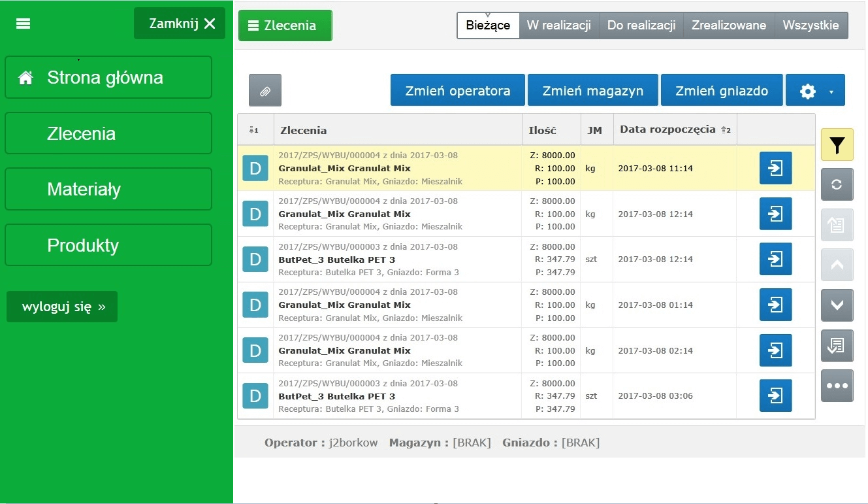Enter the order started 2017-03-08 03:06
Screen dimensions: 868x504
[776, 395]
